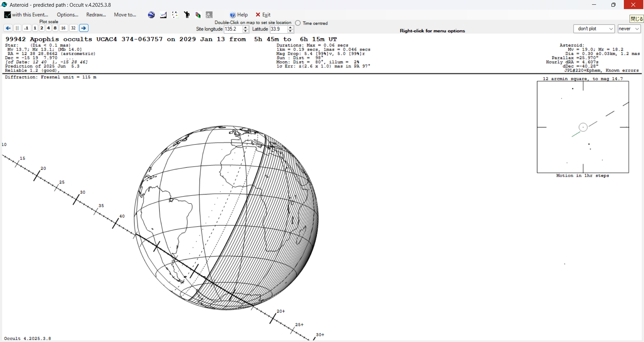Click the greyed-out picture icon

(x=209, y=15)
